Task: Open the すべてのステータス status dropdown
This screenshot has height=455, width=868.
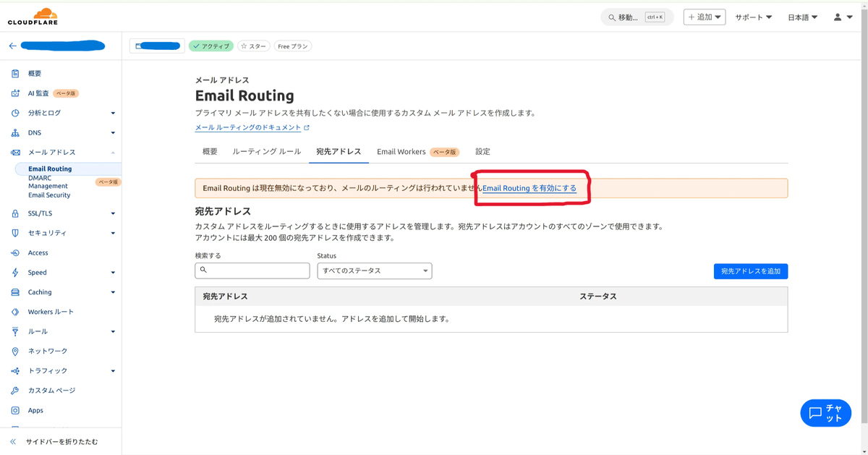Action: [x=375, y=271]
